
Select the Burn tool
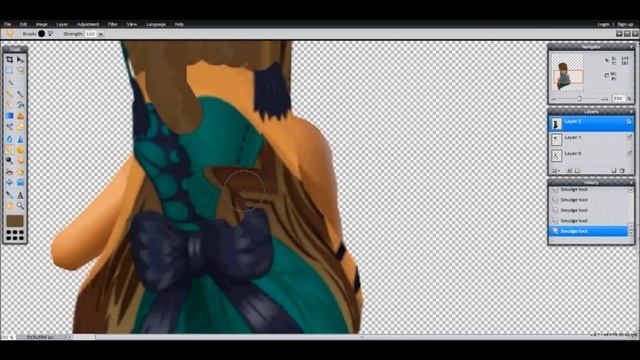[x=20, y=160]
